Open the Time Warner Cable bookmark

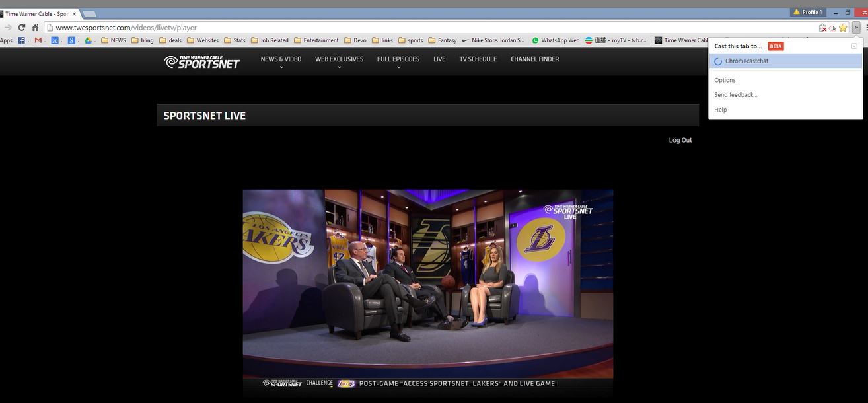coord(681,40)
